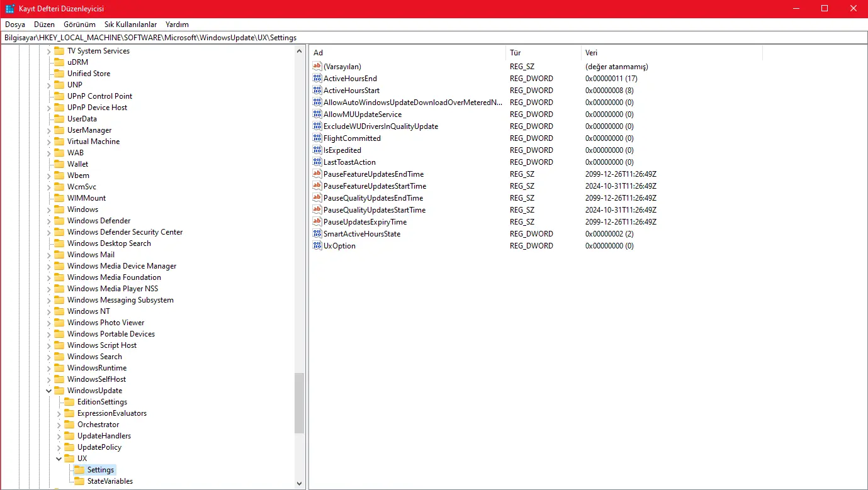Click the FlightCommitted DWORD icon

click(x=317, y=138)
